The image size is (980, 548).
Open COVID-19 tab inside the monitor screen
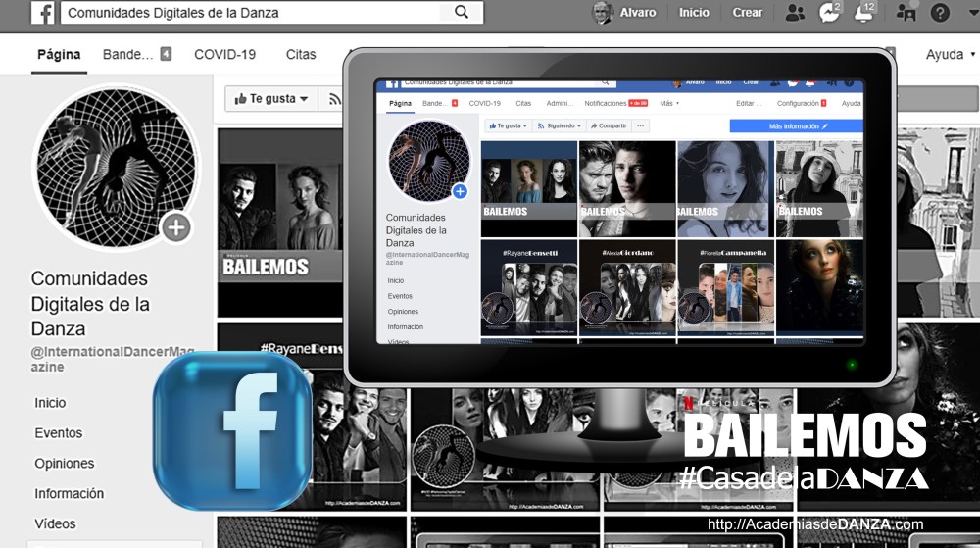[484, 104]
